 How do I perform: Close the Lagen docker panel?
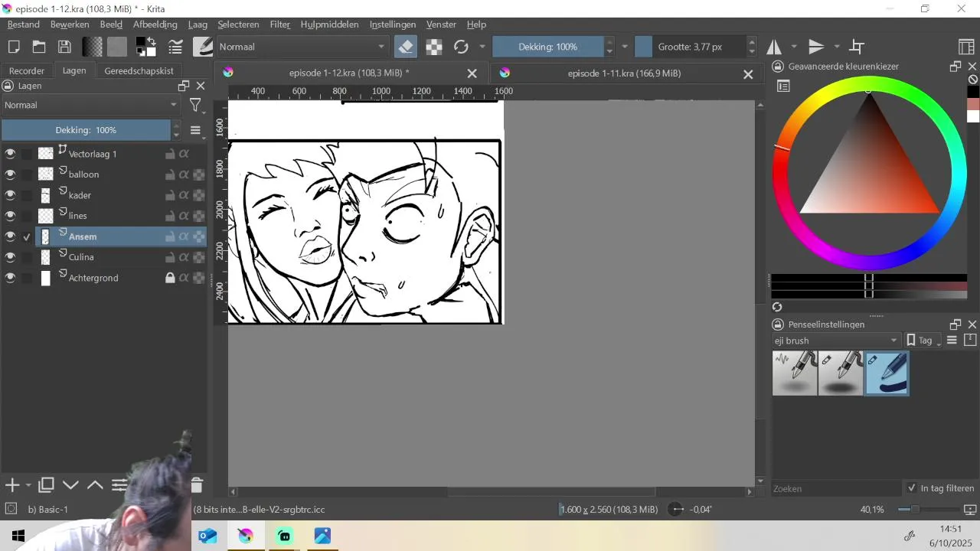201,86
